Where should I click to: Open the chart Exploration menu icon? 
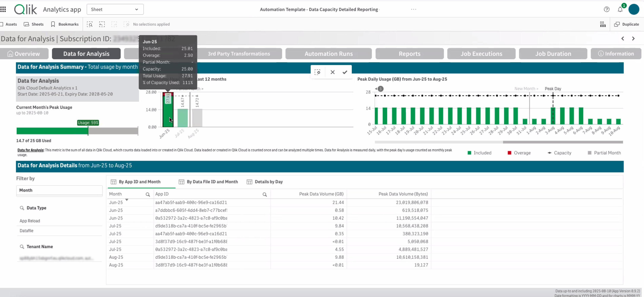(603, 24)
